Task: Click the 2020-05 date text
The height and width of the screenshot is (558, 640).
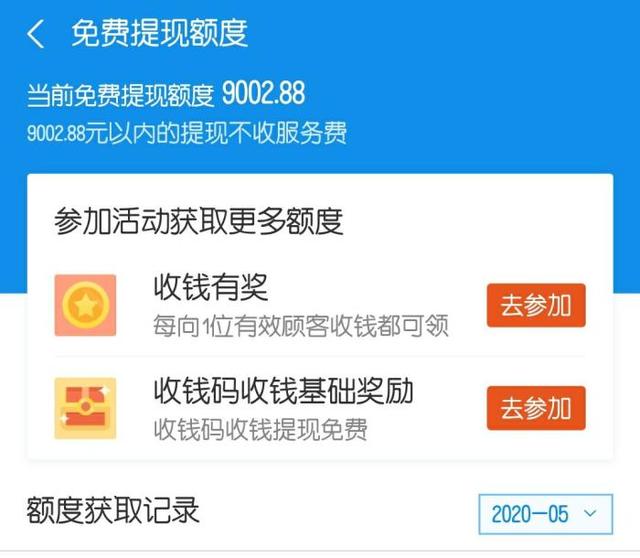Action: click(530, 514)
